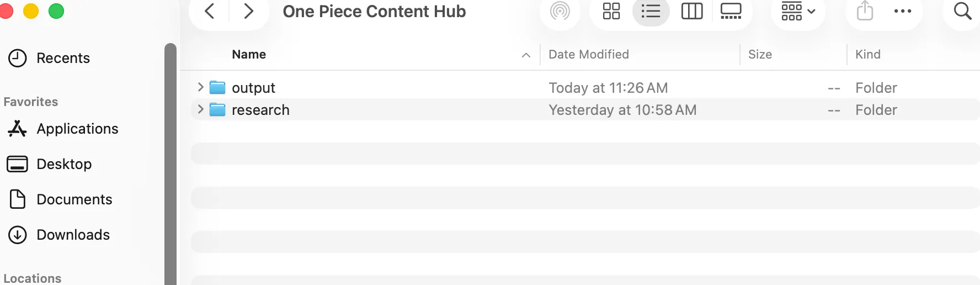Click the Search magnifier icon
The image size is (980, 285).
coord(962,11)
